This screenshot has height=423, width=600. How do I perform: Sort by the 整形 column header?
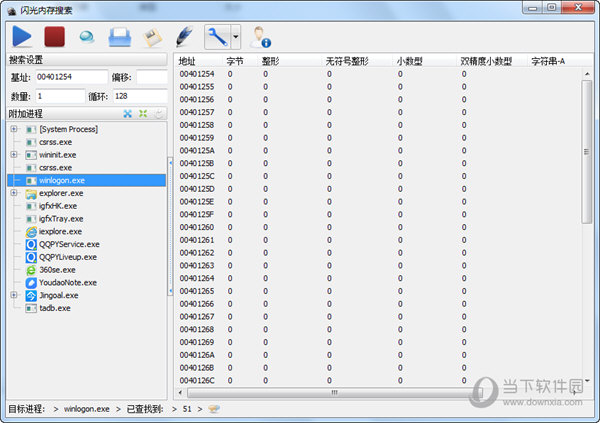pyautogui.click(x=290, y=61)
